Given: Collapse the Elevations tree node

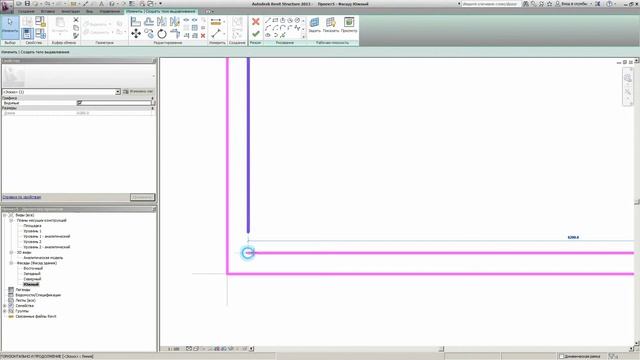Looking at the screenshot, I should pyautogui.click(x=11, y=263).
